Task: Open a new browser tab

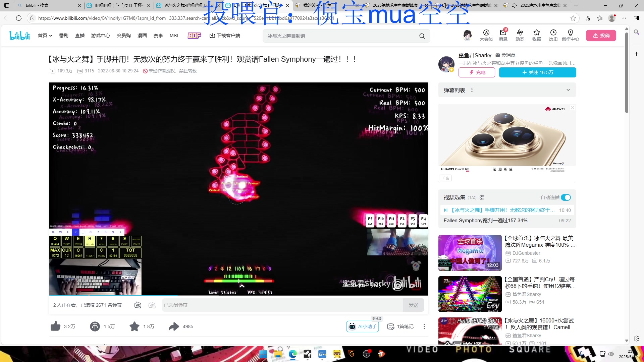Action: coord(576,5)
